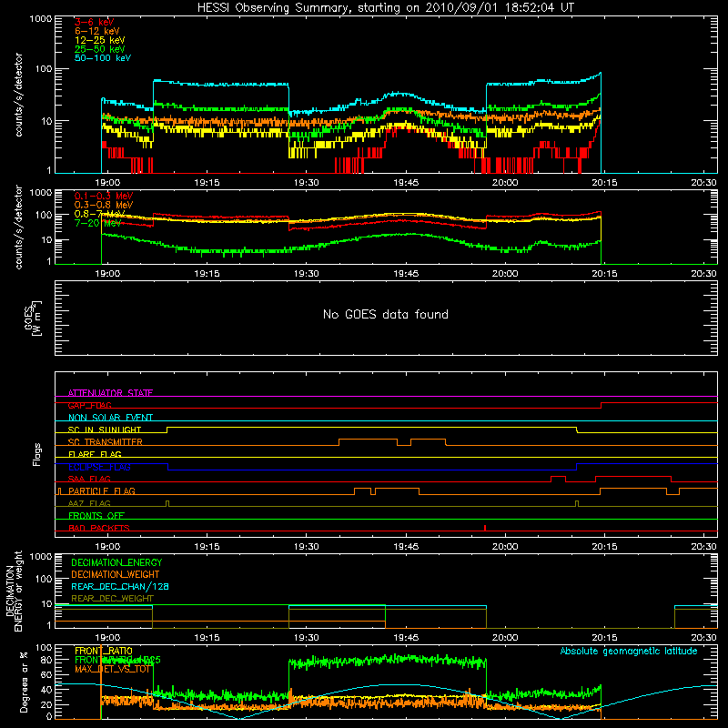Click the AAZ_FLAG label
Viewport: 728px width, 728px height.
click(89, 503)
